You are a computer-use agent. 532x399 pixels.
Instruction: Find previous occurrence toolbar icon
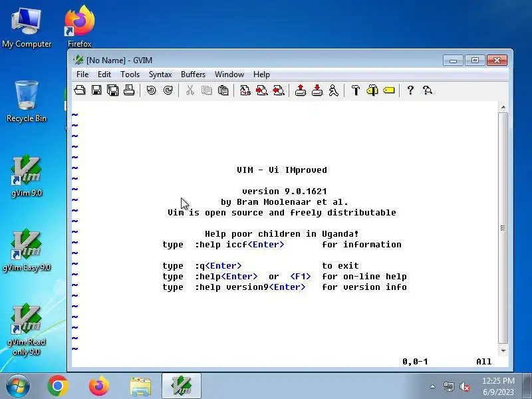278,90
